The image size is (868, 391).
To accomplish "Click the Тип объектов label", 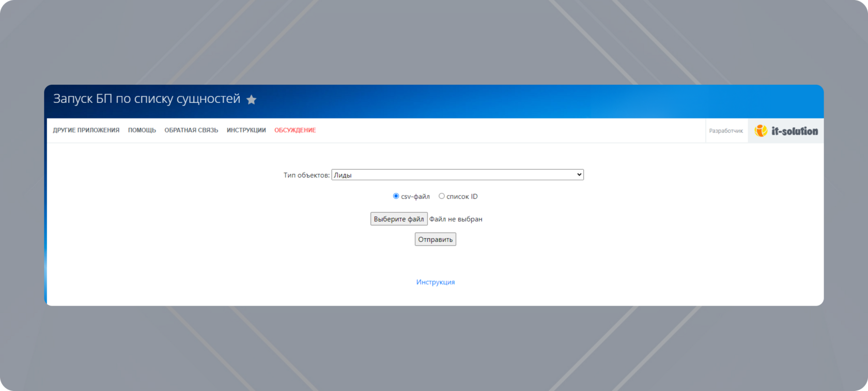I will [x=306, y=175].
